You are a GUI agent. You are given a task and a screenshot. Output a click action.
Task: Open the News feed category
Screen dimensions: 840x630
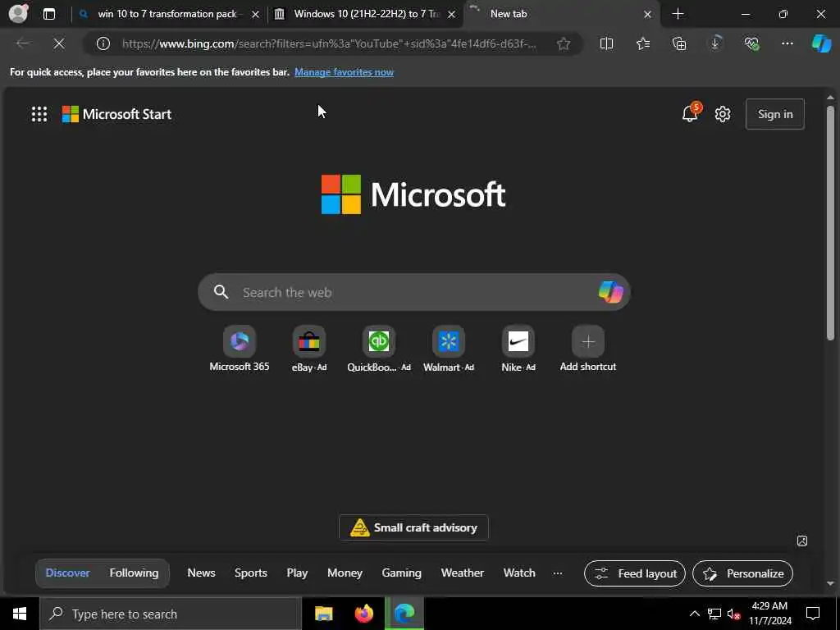202,573
